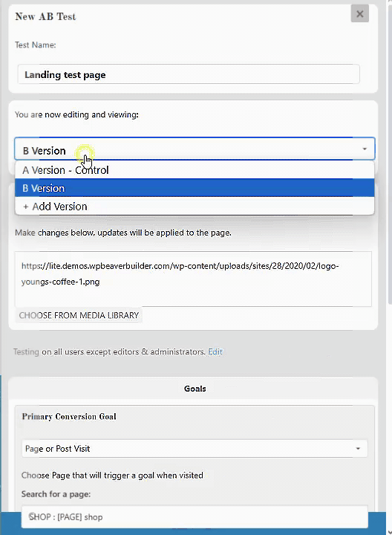Click the Edit link for testing users
Viewport: 392px width, 535px height.
pyautogui.click(x=215, y=351)
